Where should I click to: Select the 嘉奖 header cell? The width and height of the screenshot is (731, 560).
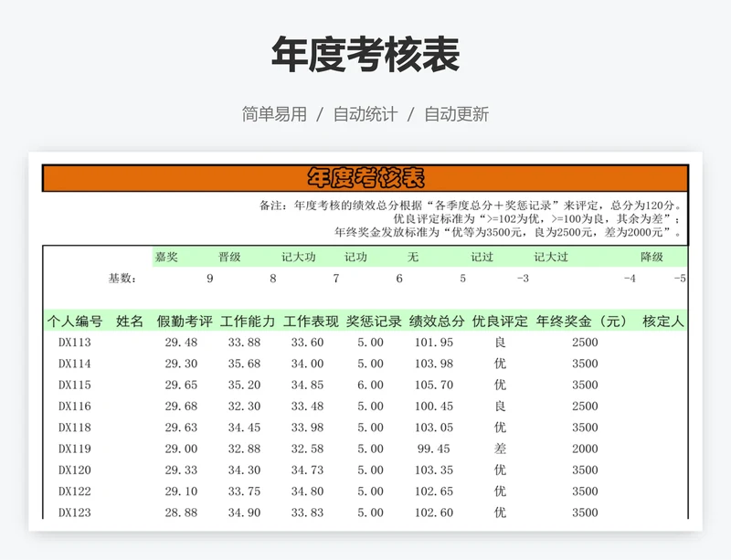pyautogui.click(x=166, y=258)
